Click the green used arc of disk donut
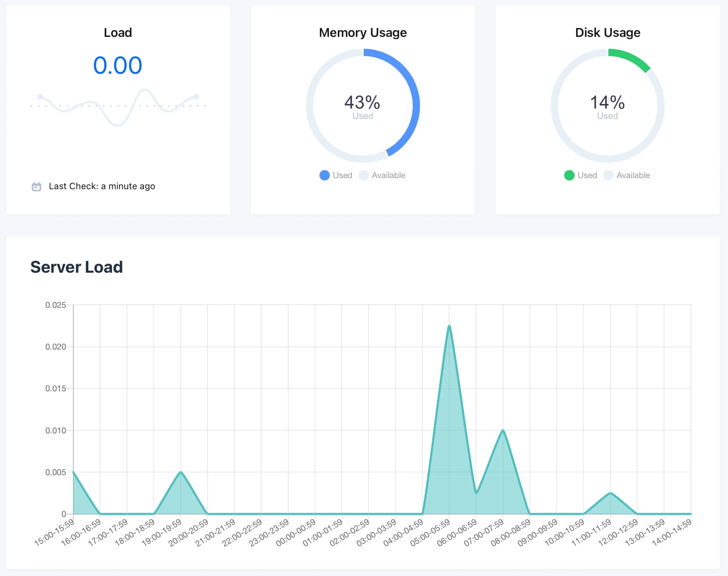728x576 pixels. click(x=630, y=58)
